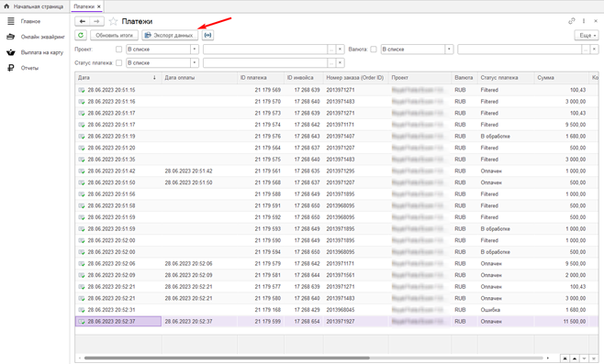Sort by Дата оплаты column header
Screen dimensions: 604x364
pyautogui.click(x=199, y=78)
